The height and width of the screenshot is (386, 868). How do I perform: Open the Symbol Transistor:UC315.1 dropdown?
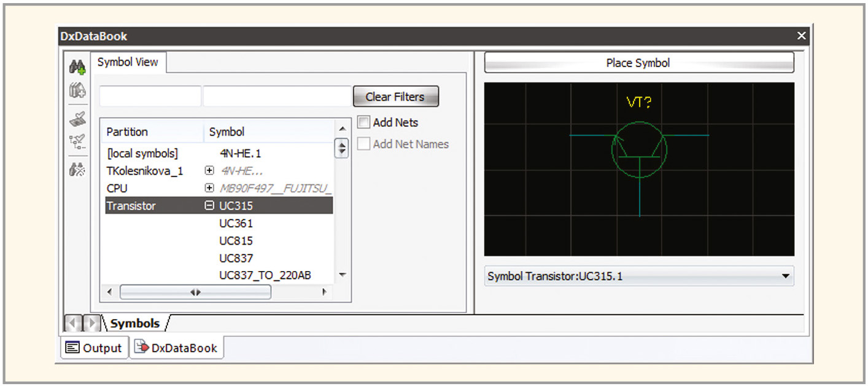[785, 277]
